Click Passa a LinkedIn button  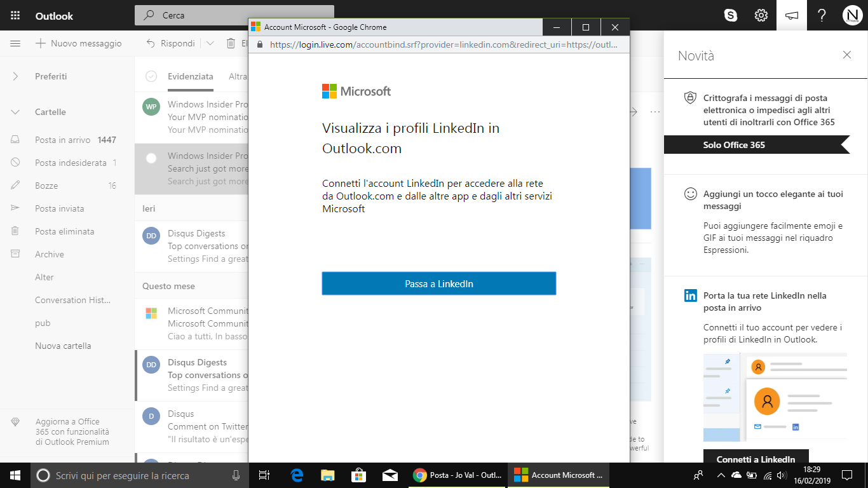[x=439, y=283]
